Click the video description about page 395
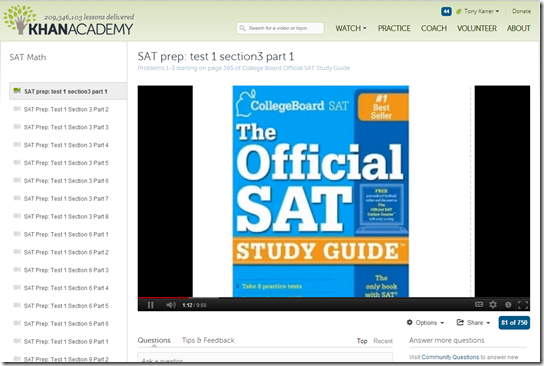 click(x=244, y=68)
